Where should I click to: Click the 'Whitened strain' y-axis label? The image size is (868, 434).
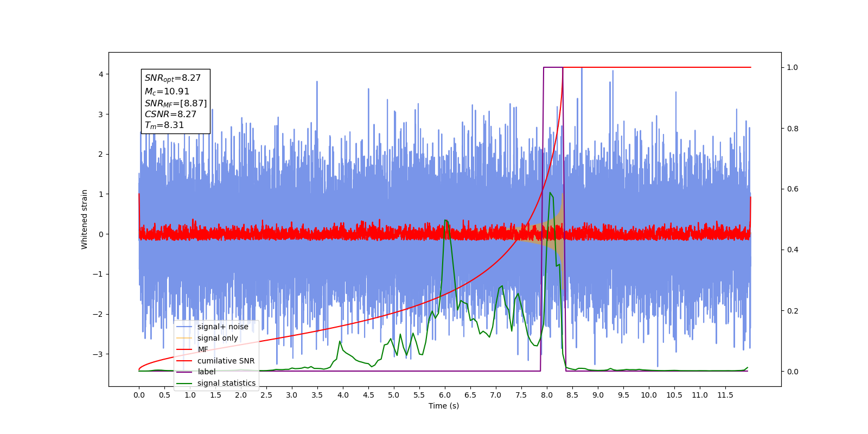84,219
